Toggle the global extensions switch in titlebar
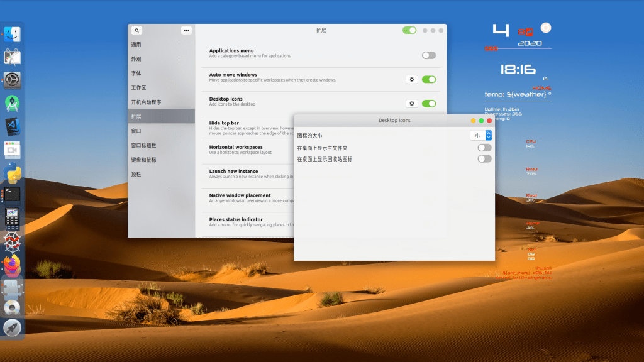The height and width of the screenshot is (362, 644). tap(409, 30)
